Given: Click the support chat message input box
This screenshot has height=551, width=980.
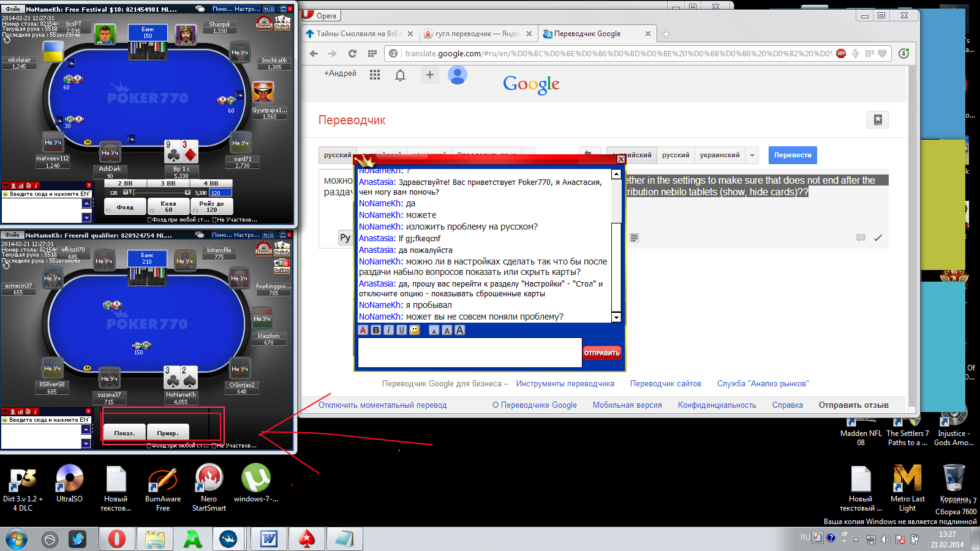Looking at the screenshot, I should [470, 353].
